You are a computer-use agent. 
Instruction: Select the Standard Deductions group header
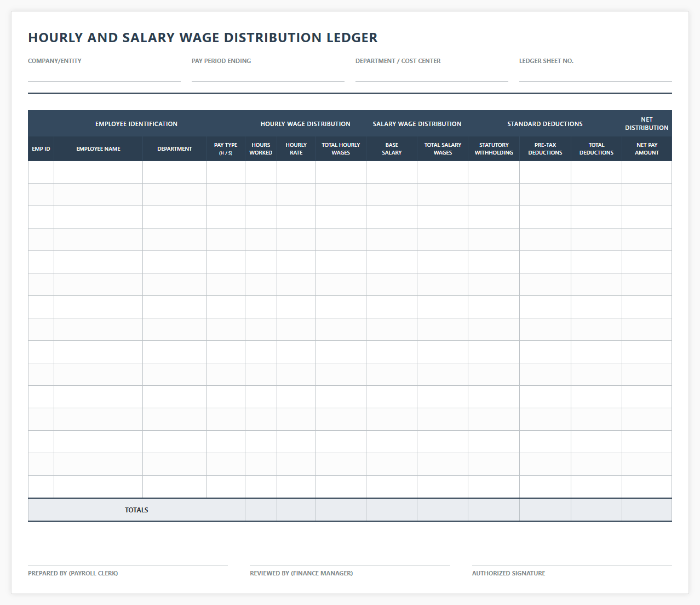point(545,124)
